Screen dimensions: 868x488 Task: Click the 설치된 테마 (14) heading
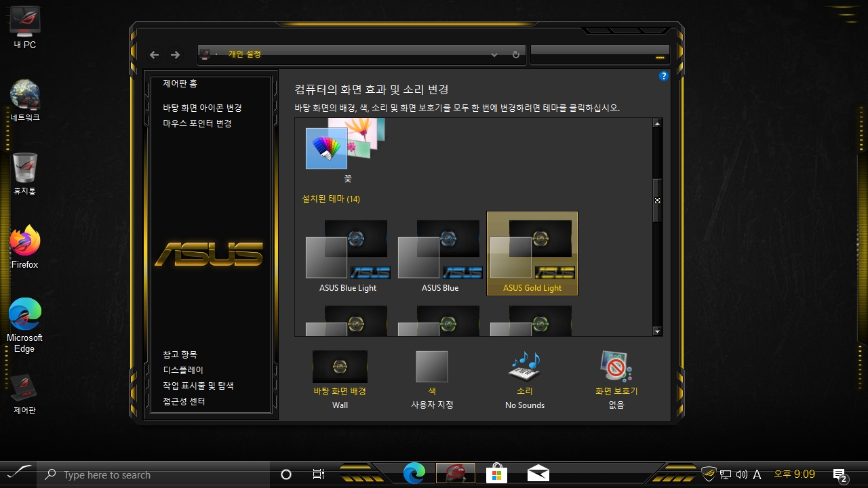(331, 199)
